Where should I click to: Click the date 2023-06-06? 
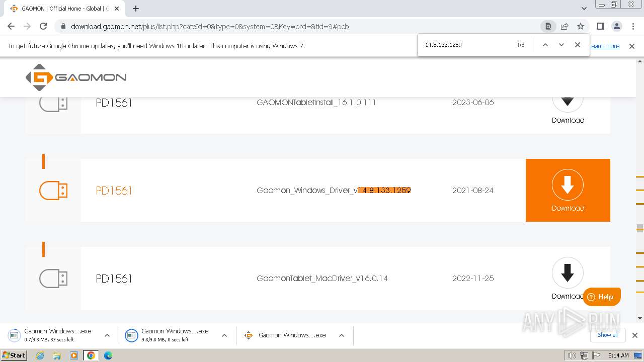(x=473, y=103)
